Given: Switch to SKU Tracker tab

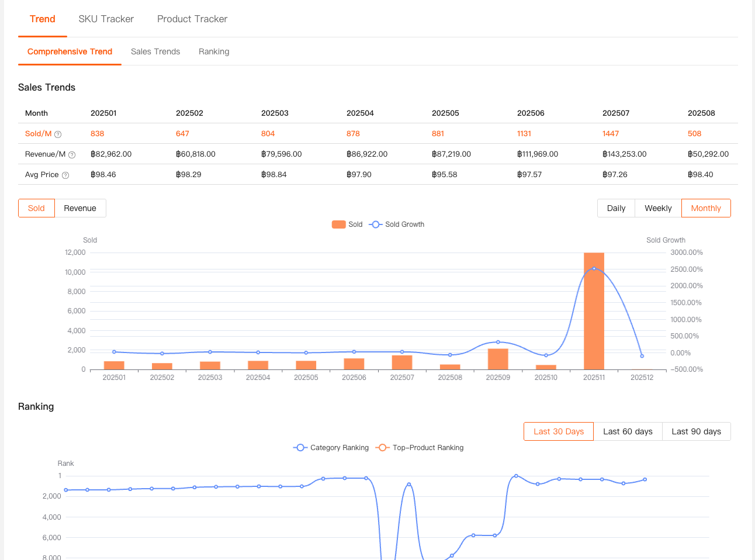Looking at the screenshot, I should click(106, 19).
